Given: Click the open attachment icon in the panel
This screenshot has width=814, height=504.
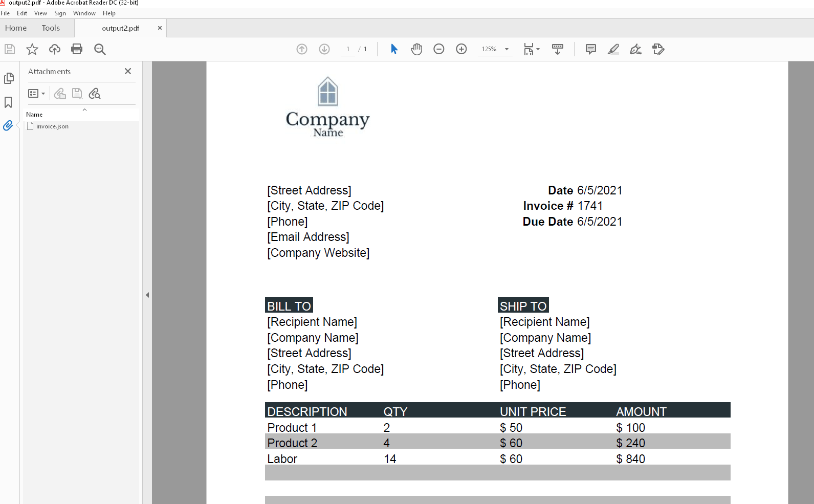Looking at the screenshot, I should (x=60, y=93).
